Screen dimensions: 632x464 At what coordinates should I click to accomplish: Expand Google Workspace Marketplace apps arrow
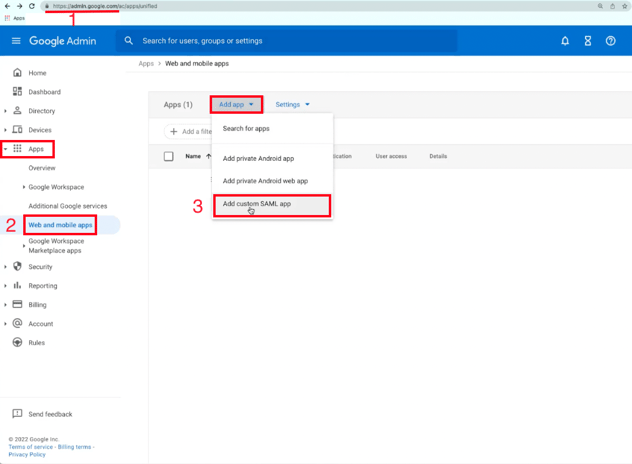click(x=24, y=246)
